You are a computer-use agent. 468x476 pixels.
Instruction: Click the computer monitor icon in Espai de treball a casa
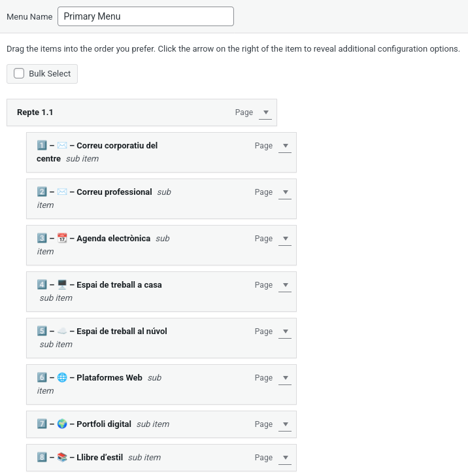pyautogui.click(x=62, y=285)
